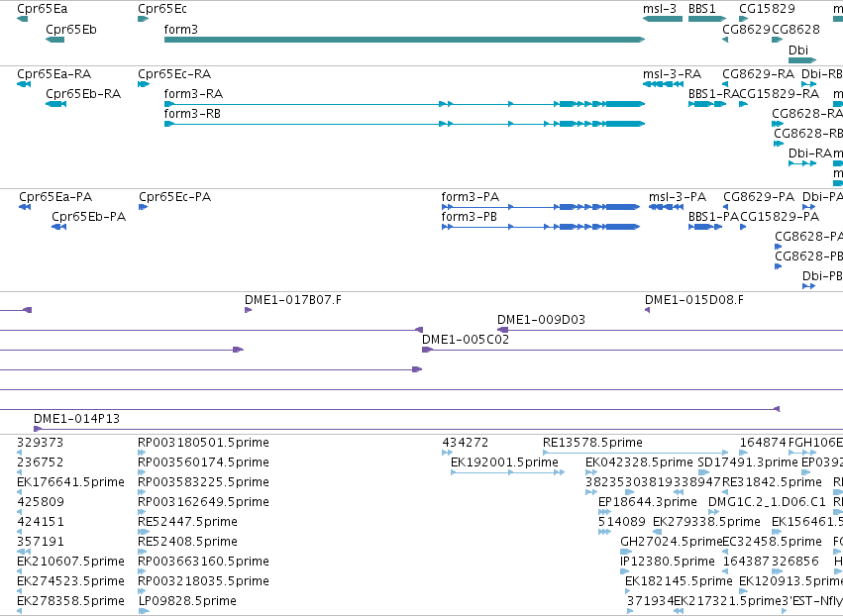Select the form3-PA protein label
The height and width of the screenshot is (616, 843).
(471, 197)
